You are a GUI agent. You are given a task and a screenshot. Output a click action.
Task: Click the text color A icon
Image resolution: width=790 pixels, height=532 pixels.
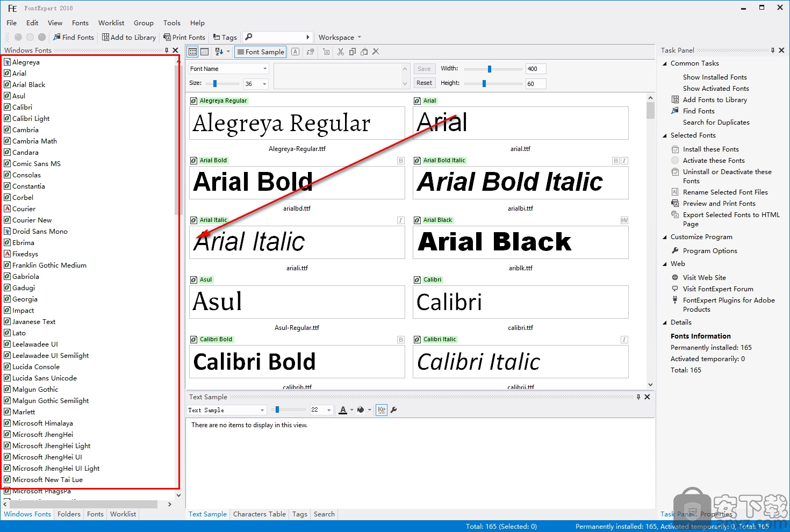point(343,410)
